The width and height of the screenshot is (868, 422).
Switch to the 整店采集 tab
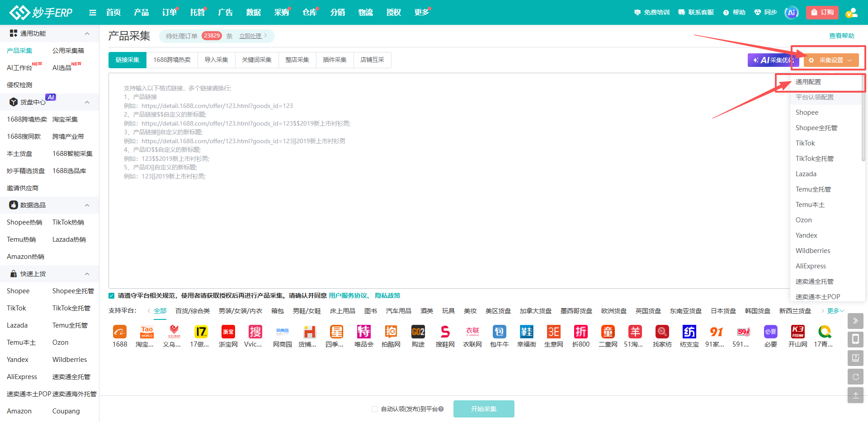click(297, 60)
